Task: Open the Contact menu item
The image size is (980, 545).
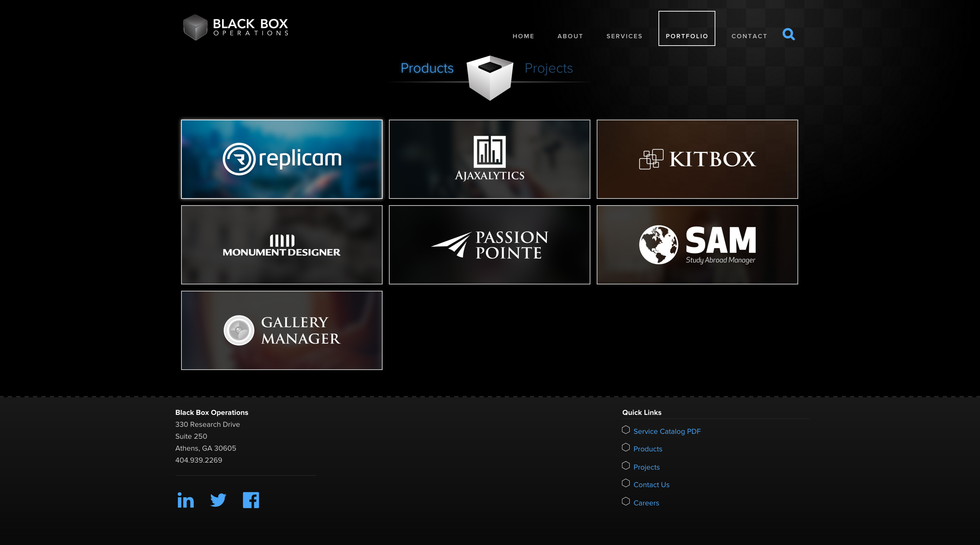Action: pyautogui.click(x=749, y=36)
